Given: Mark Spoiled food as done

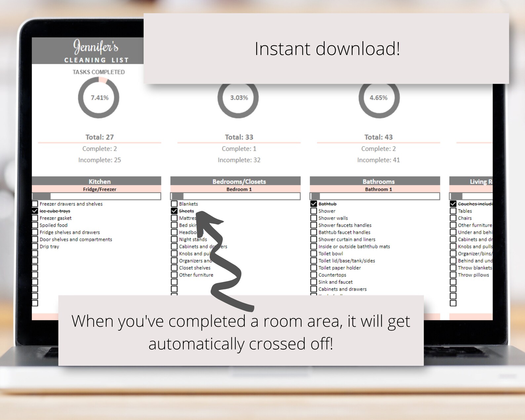Looking at the screenshot, I should click(x=35, y=225).
